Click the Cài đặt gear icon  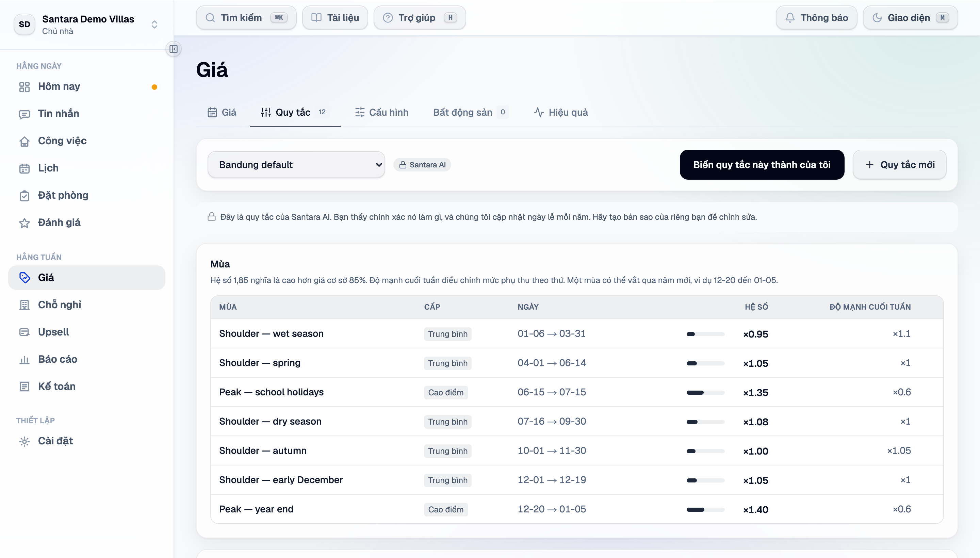pos(24,442)
